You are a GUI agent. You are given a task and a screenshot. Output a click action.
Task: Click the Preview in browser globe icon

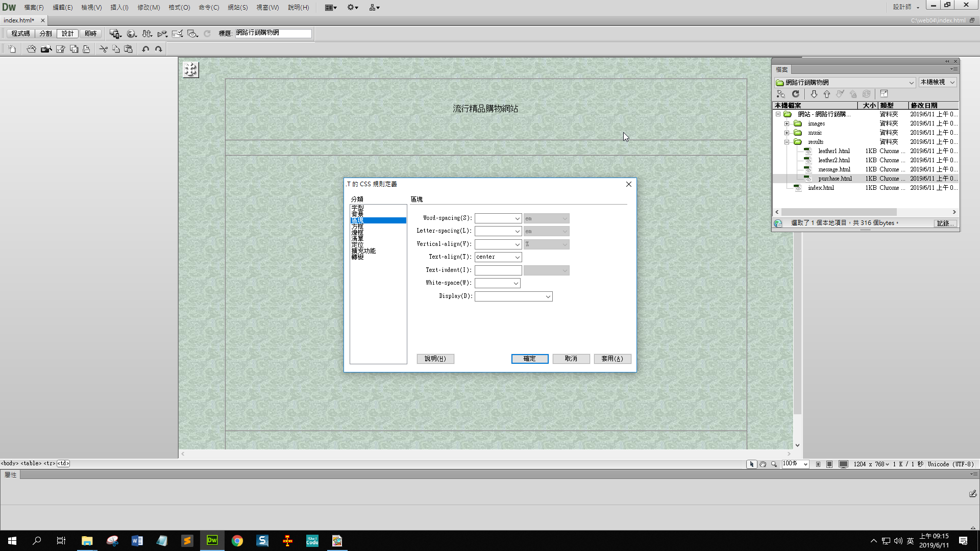click(x=131, y=34)
